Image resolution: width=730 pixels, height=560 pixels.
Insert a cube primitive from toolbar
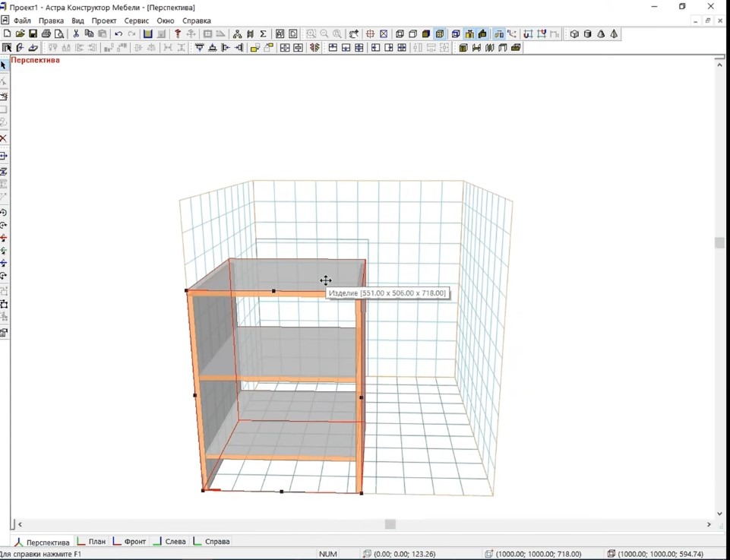[x=574, y=34]
